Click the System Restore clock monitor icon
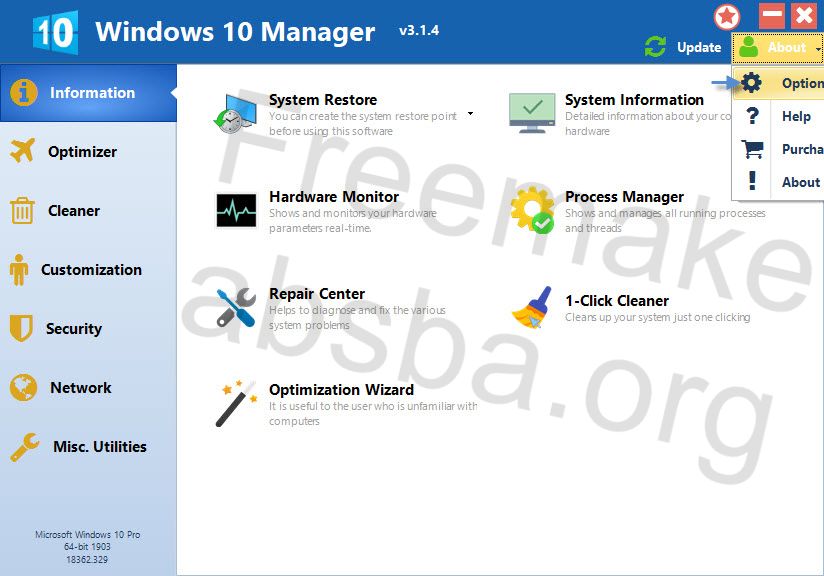The height and width of the screenshot is (576, 824). 235,114
